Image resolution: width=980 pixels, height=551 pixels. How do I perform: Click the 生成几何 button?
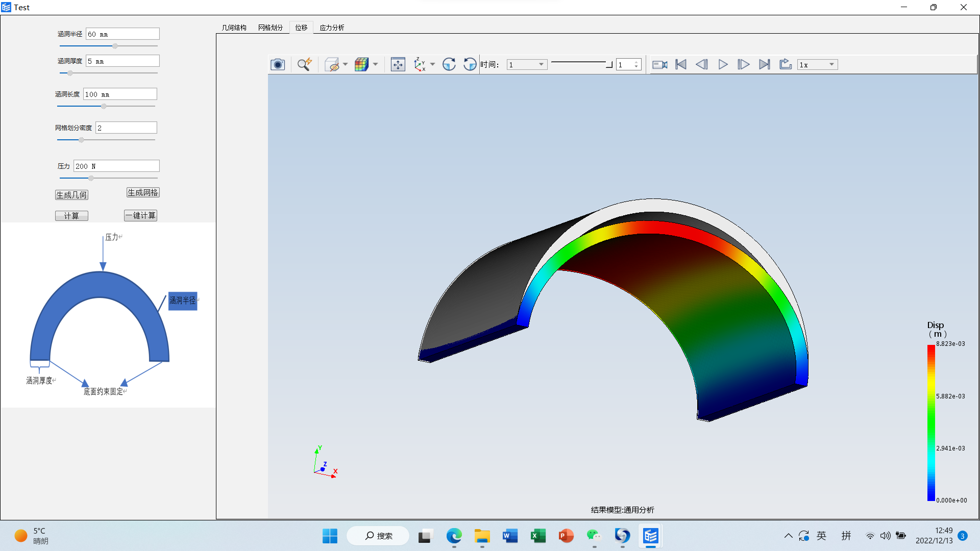pyautogui.click(x=71, y=195)
